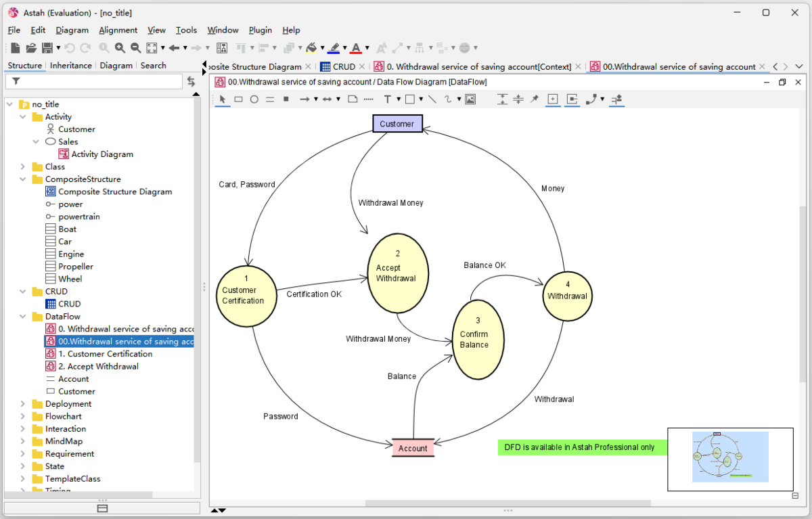Expand the Deployment folder
Image resolution: width=812 pixels, height=519 pixels.
(x=22, y=404)
